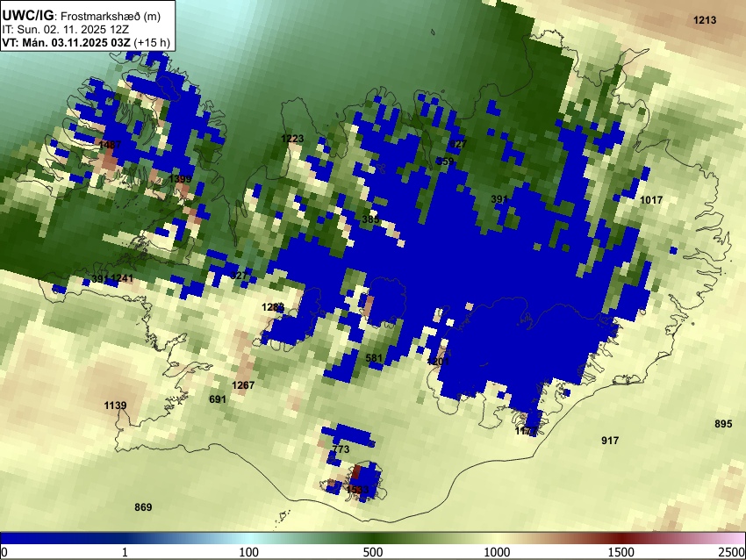The width and height of the screenshot is (746, 560).
Task: Click the map value 1201
Action: 438,362
